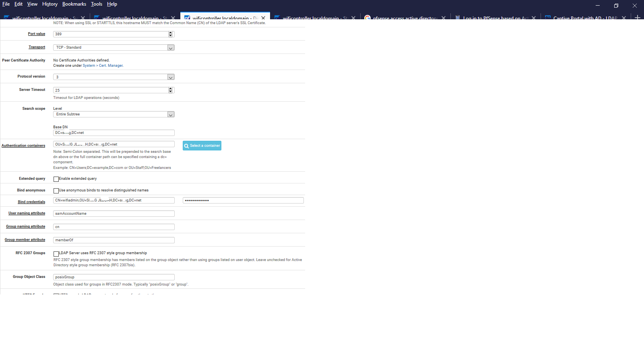
Task: Click the Google favicon on the pfsense search tab
Action: click(367, 18)
